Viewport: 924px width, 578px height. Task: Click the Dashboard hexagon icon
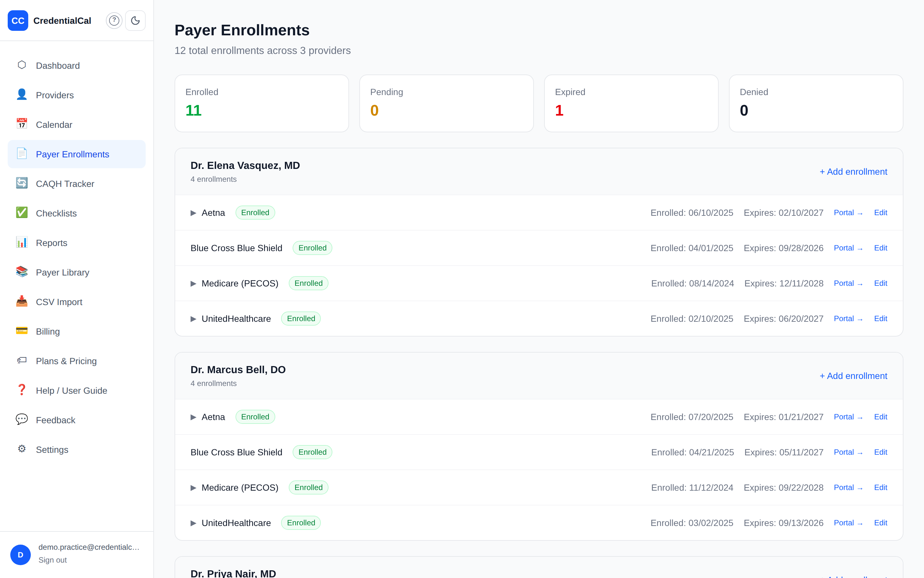point(22,65)
